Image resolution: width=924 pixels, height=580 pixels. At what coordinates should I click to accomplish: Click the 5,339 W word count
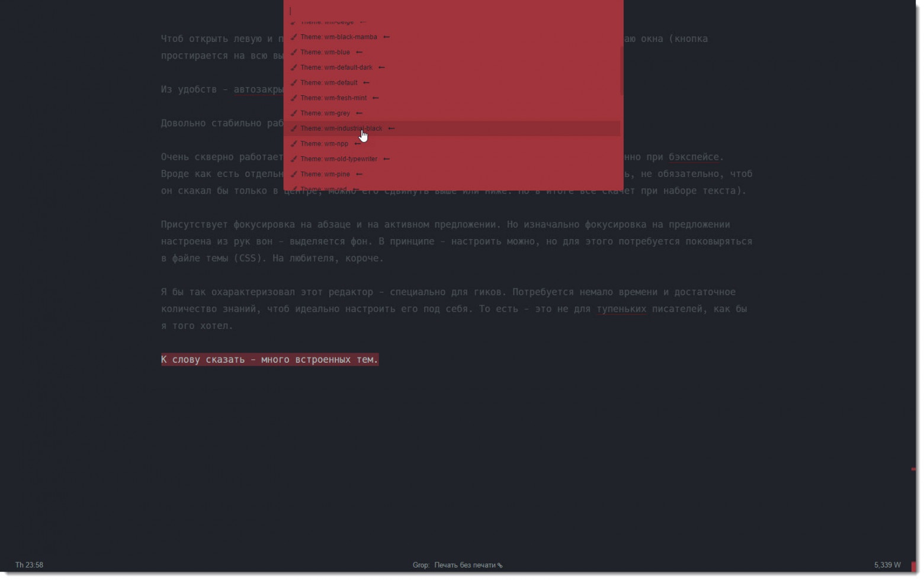pyautogui.click(x=887, y=565)
